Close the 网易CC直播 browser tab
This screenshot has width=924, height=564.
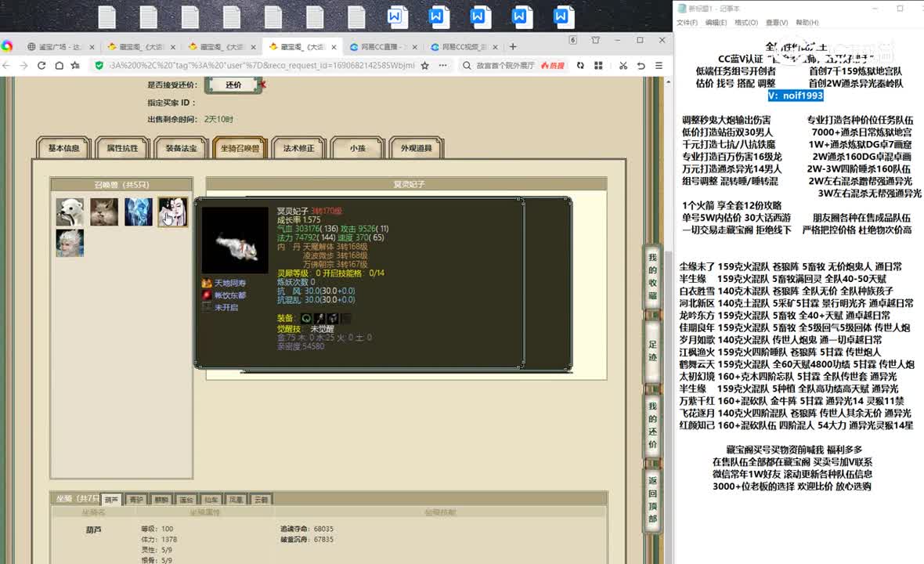(x=415, y=47)
